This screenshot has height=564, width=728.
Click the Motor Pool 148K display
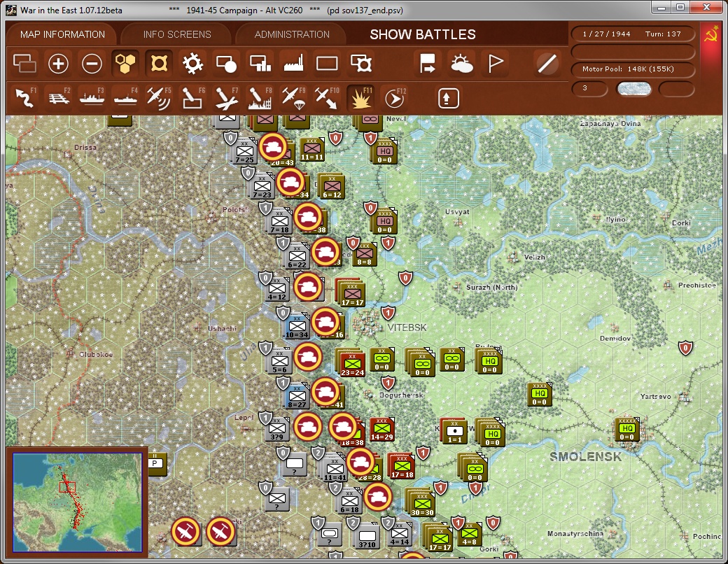[x=632, y=69]
